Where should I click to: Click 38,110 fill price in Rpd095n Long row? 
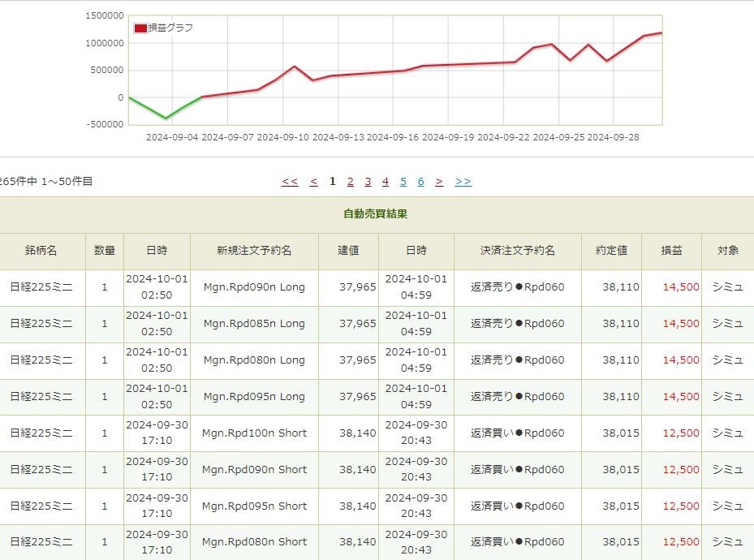(x=621, y=397)
